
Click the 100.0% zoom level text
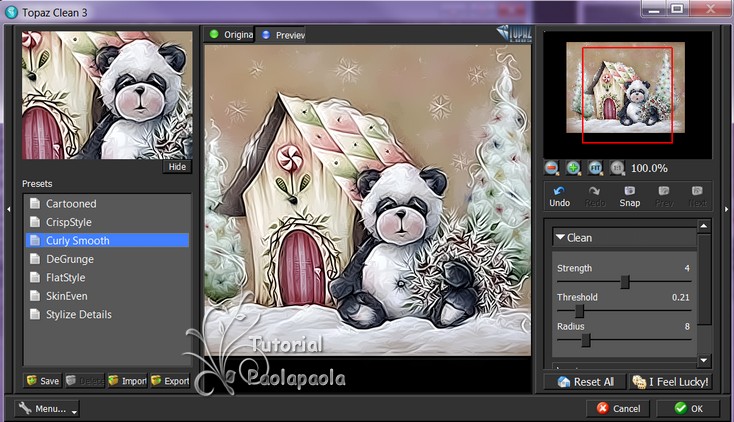[649, 168]
